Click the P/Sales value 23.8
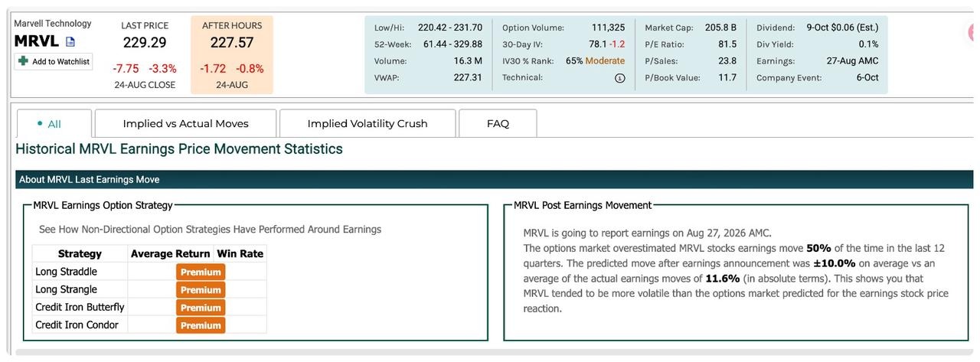Image resolution: width=980 pixels, height=362 pixels. point(727,61)
